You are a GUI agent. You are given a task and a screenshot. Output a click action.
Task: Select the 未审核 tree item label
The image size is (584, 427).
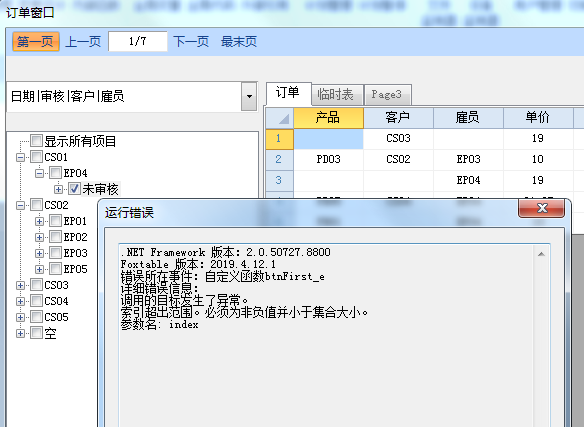[x=101, y=189]
